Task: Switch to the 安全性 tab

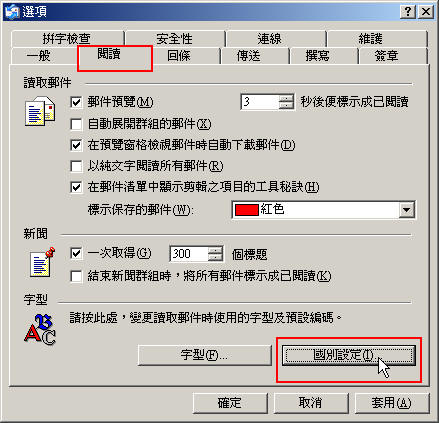Action: click(175, 39)
